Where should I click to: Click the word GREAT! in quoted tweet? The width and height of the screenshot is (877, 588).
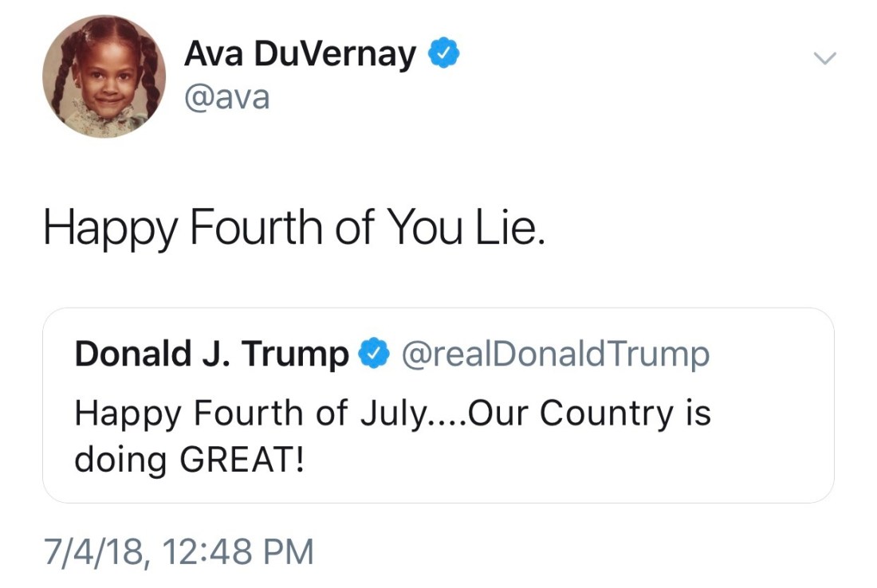pyautogui.click(x=242, y=461)
